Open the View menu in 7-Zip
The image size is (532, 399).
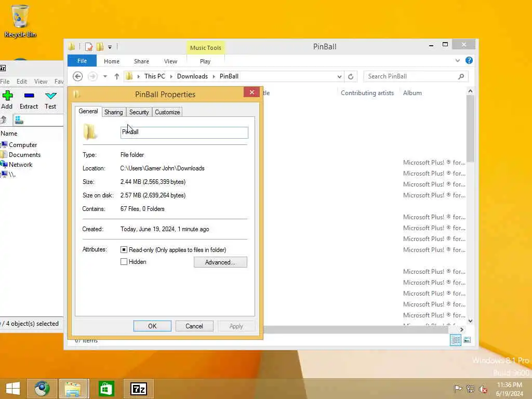tap(41, 82)
